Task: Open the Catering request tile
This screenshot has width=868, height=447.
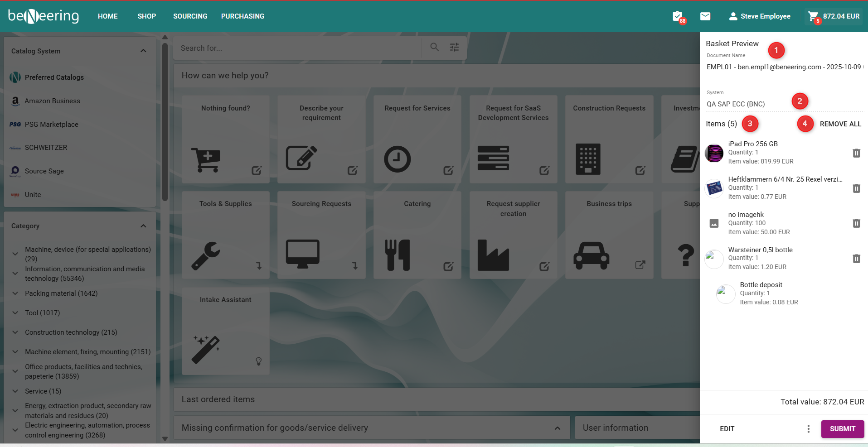Action: pos(417,235)
